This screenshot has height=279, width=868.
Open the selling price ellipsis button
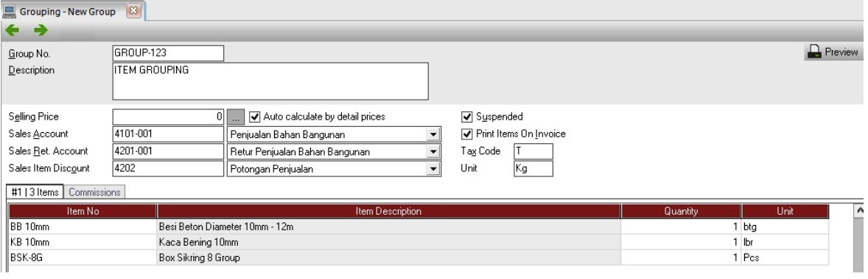point(235,117)
